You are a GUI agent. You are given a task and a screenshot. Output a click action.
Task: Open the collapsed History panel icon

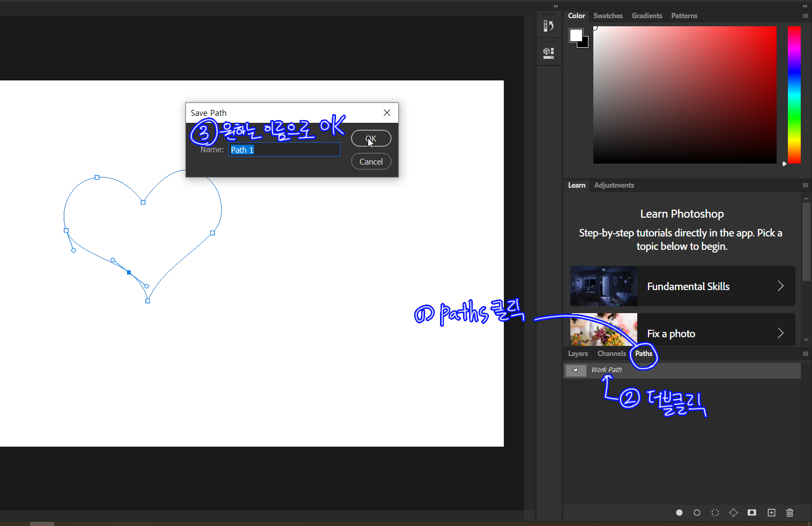tap(548, 26)
